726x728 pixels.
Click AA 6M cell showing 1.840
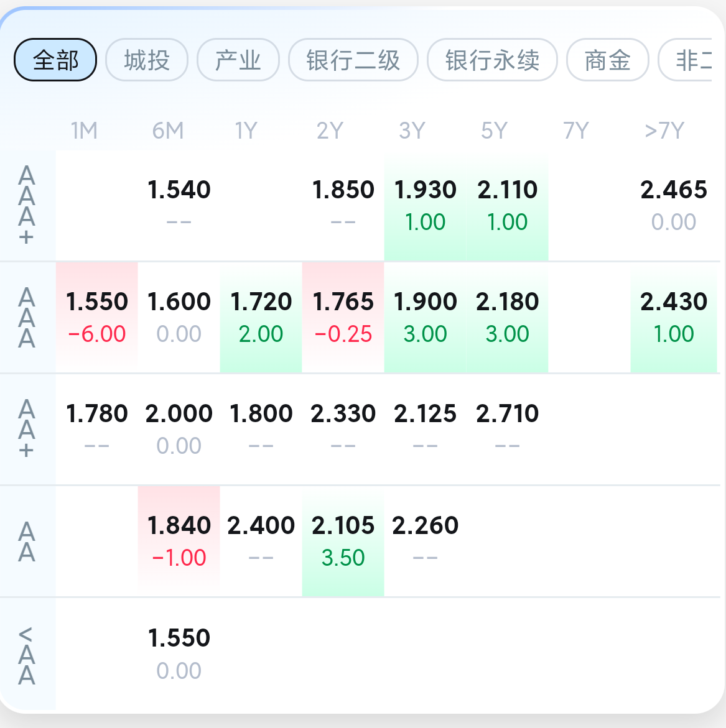tap(179, 541)
